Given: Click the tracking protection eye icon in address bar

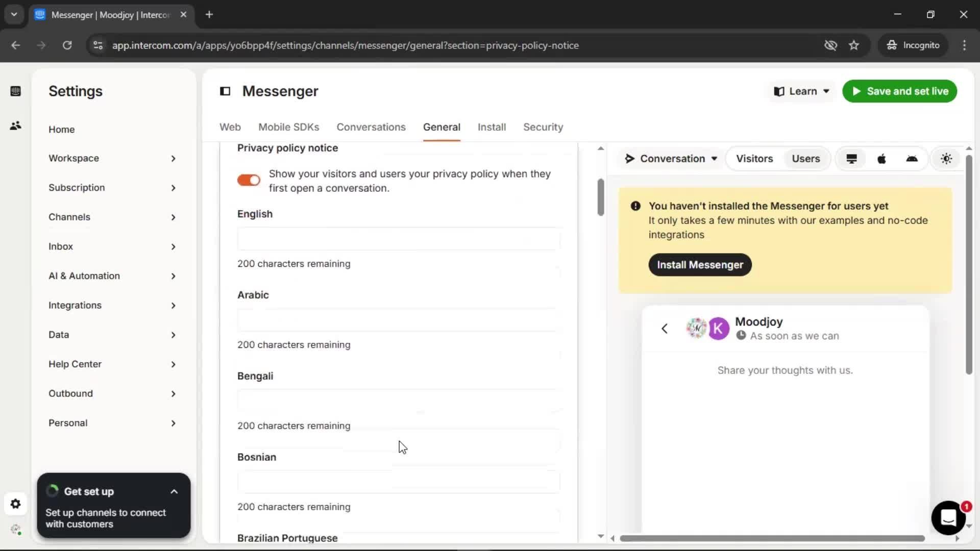Looking at the screenshot, I should point(830,45).
